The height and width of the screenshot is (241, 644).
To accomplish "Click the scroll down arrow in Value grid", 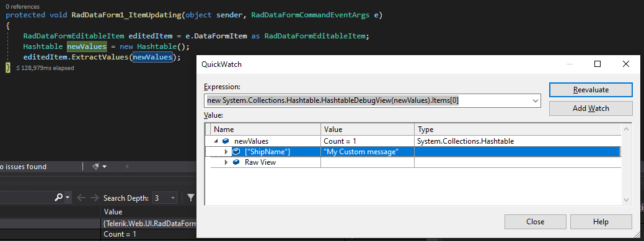I will [x=627, y=200].
